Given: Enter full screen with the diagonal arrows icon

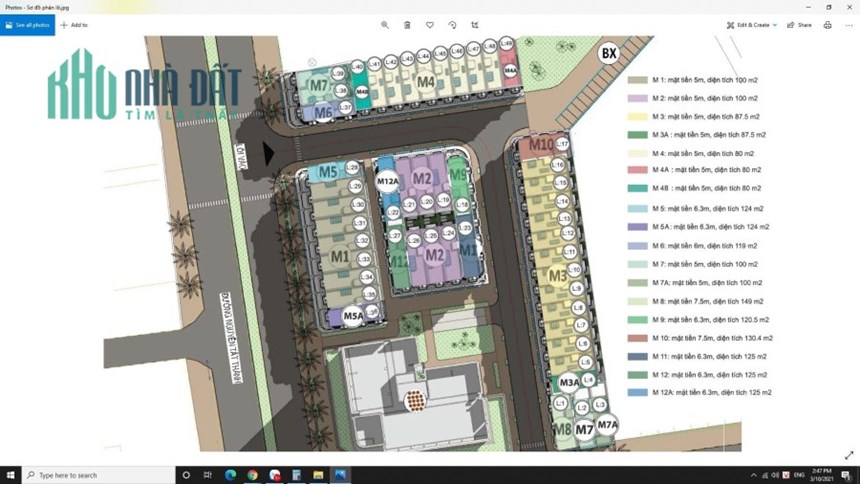Looking at the screenshot, I should 849,455.
